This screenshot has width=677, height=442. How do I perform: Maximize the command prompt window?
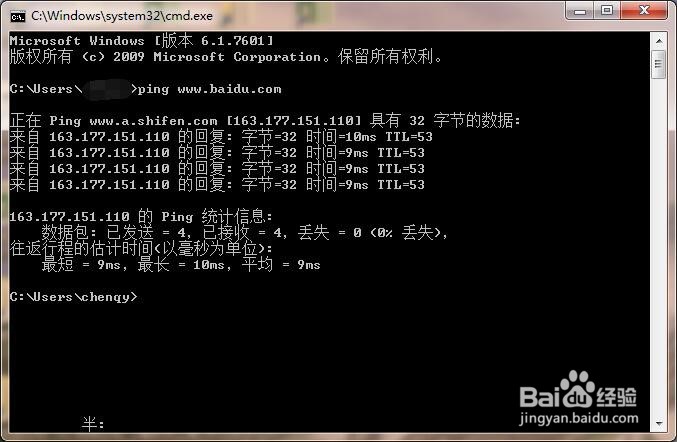pyautogui.click(x=607, y=11)
